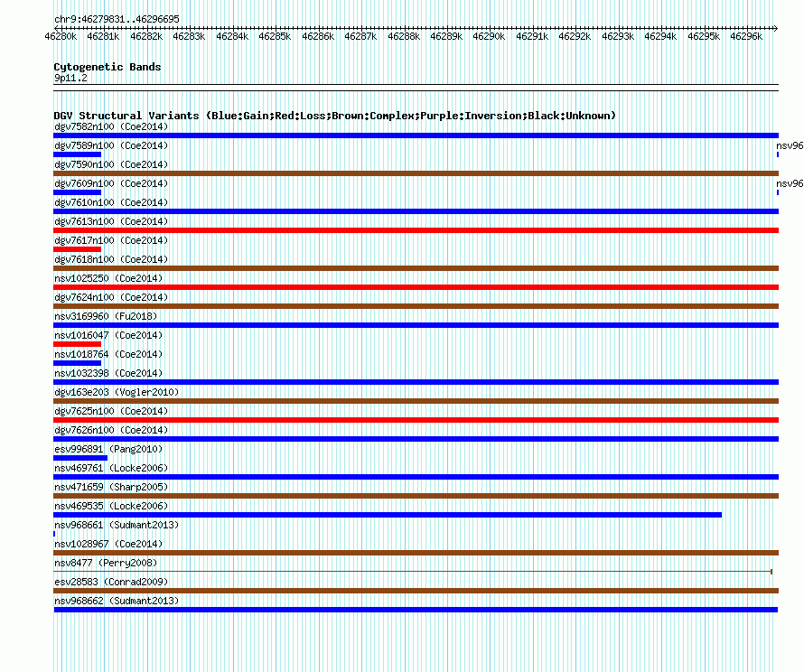
Task: Click the 9p11.2 cytogenetic band label
Action: [70, 78]
